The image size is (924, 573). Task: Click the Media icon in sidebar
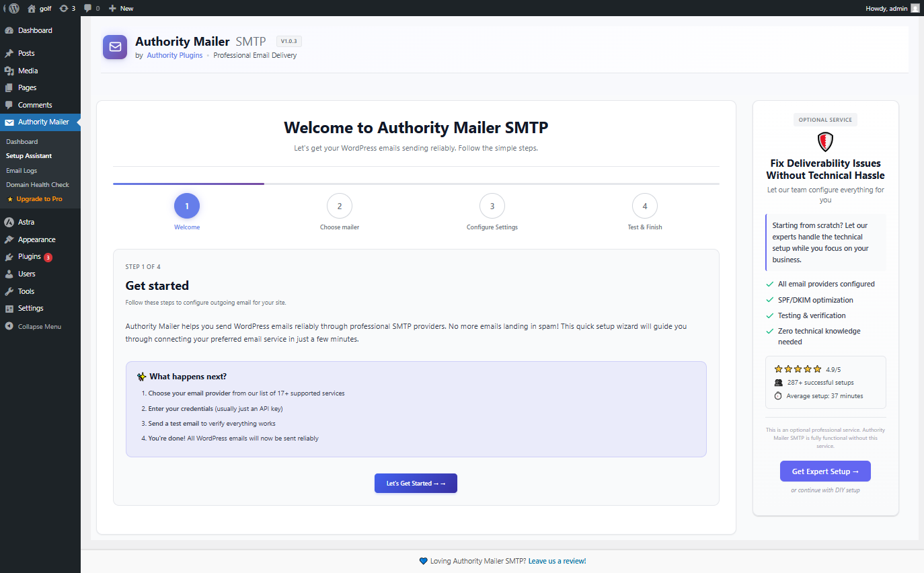[x=9, y=71]
